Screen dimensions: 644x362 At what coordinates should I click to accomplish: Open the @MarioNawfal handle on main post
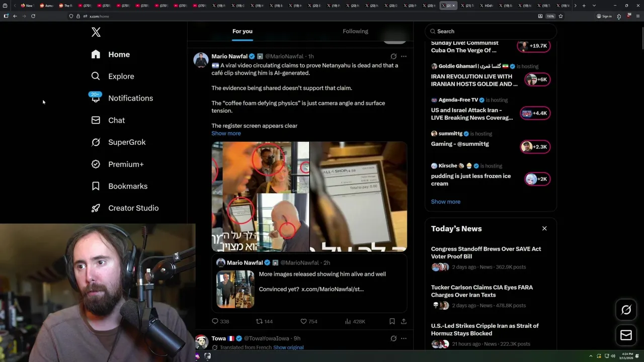[284, 56]
